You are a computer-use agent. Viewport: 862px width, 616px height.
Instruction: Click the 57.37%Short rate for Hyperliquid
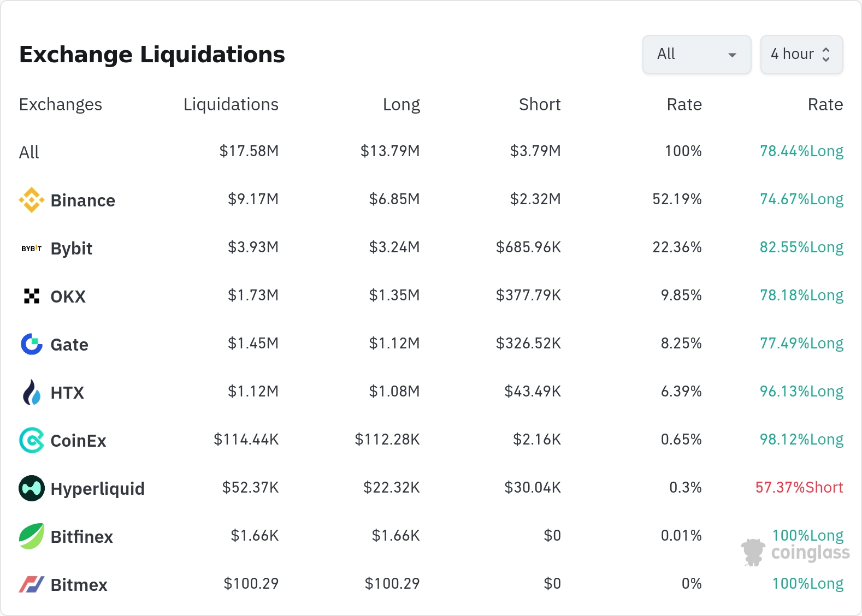point(799,487)
